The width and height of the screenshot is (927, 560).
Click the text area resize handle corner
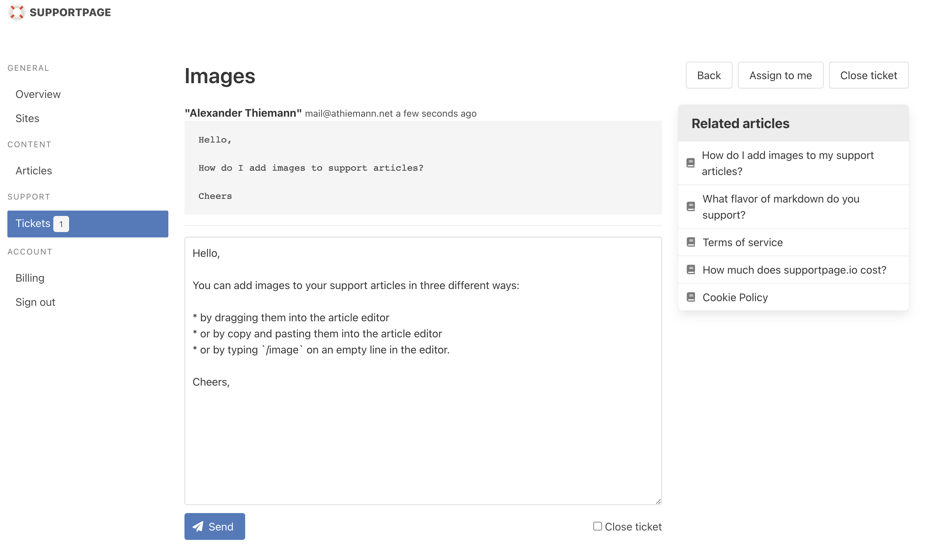point(658,501)
